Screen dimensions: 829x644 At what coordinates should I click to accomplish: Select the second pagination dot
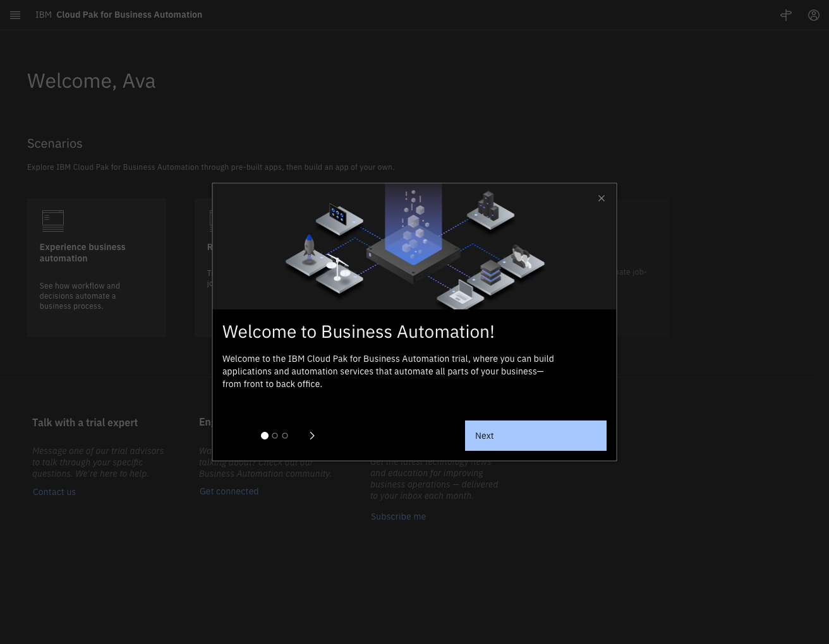tap(275, 436)
